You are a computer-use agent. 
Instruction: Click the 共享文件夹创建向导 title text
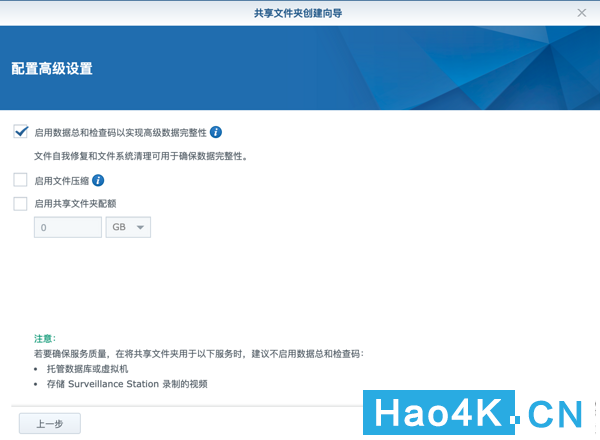coord(298,13)
